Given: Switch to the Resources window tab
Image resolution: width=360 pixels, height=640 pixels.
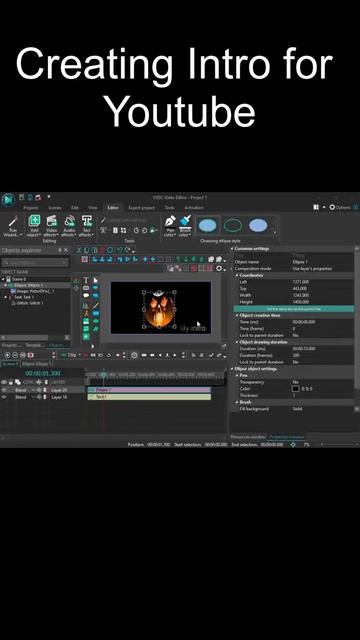Looking at the screenshot, I should click(x=248, y=437).
